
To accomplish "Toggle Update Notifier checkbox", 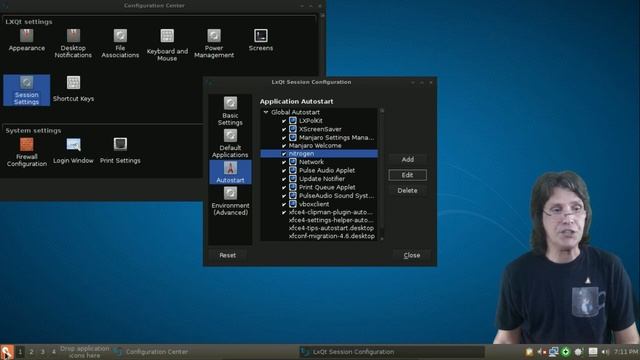I will [284, 179].
